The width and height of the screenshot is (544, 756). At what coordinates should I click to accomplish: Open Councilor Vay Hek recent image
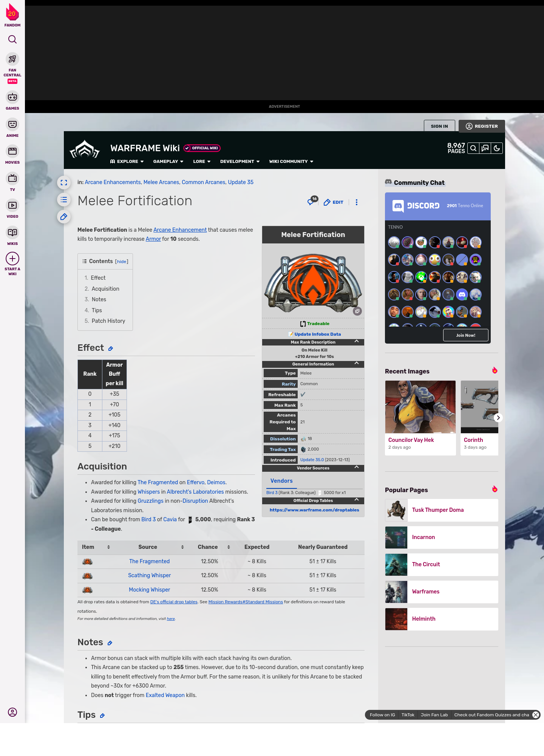[420, 418]
